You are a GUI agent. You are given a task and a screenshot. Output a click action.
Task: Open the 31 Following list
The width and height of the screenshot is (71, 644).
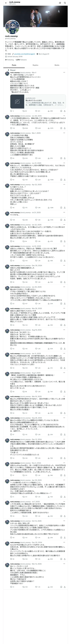click(x=9, y=60)
